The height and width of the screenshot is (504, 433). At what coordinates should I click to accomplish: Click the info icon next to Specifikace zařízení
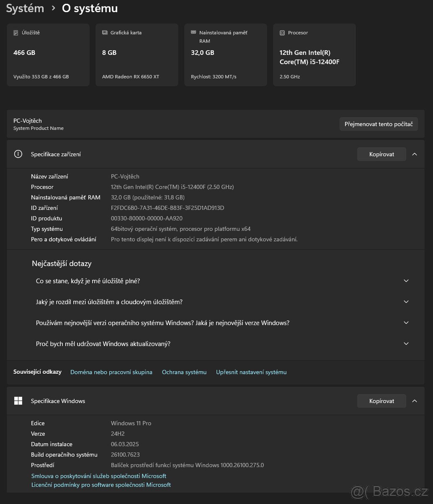click(x=18, y=154)
